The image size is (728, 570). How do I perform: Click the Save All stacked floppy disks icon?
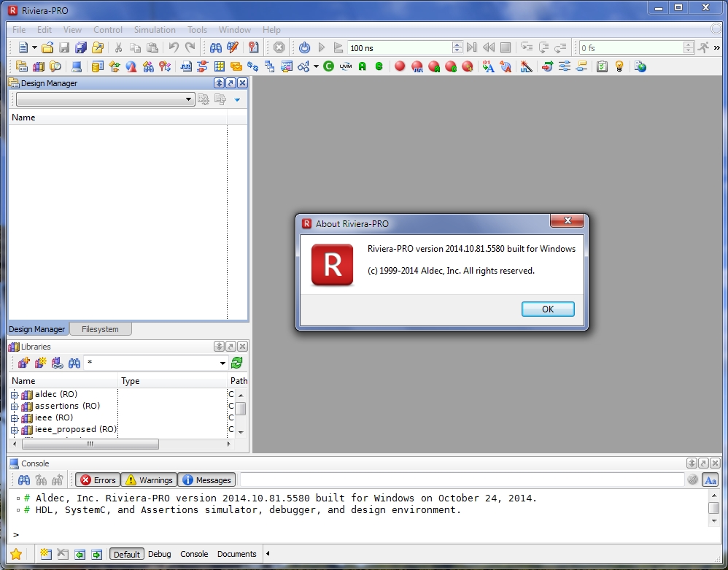[x=81, y=47]
